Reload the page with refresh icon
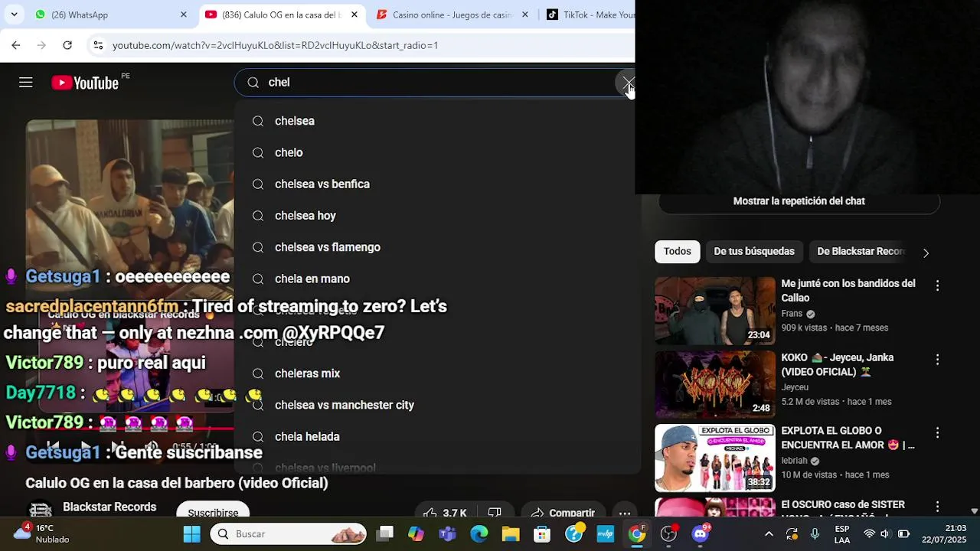This screenshot has width=980, height=551. [67, 45]
